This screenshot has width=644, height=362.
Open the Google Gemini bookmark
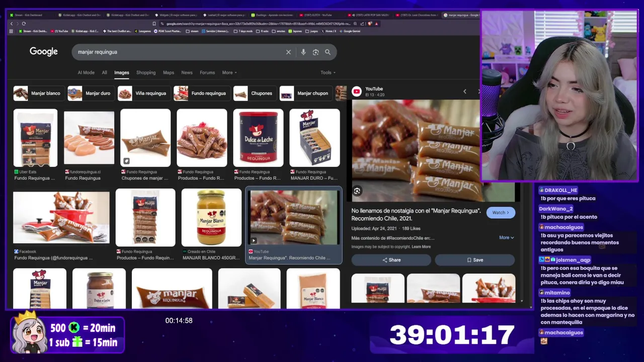tap(349, 31)
